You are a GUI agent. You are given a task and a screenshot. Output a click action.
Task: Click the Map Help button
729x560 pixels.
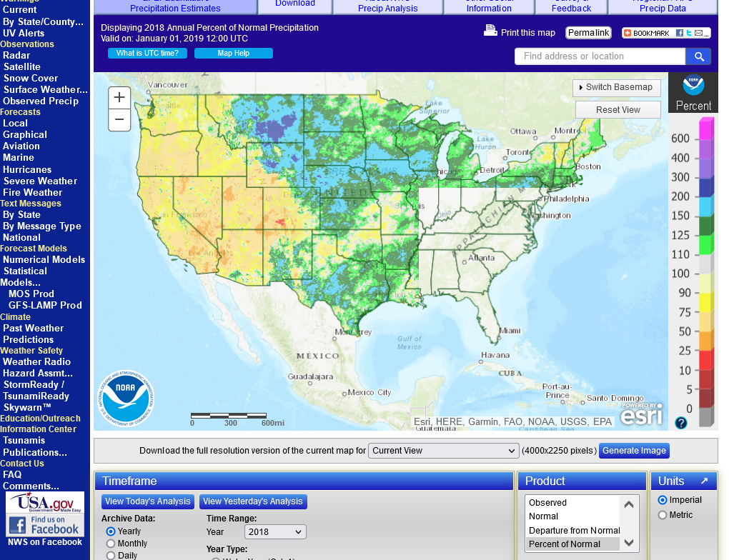point(234,53)
